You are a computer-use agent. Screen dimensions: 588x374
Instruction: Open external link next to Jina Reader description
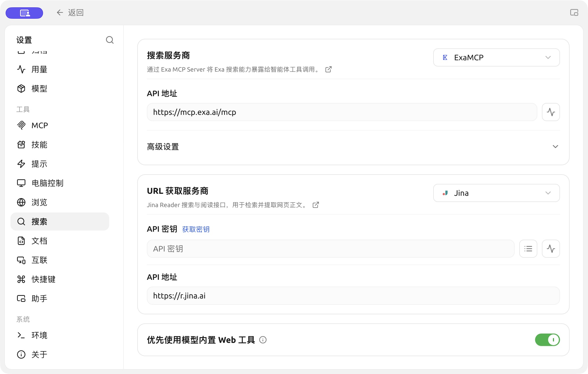[316, 205]
